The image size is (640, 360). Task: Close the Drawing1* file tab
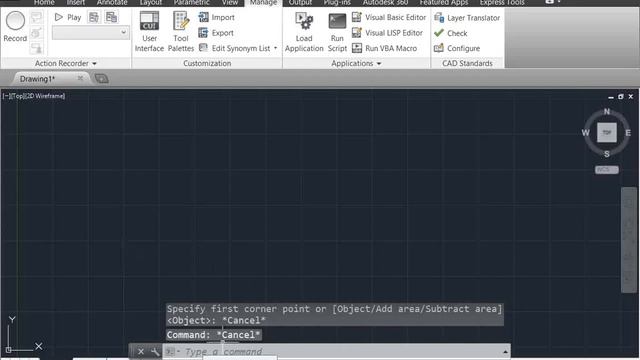80,78
